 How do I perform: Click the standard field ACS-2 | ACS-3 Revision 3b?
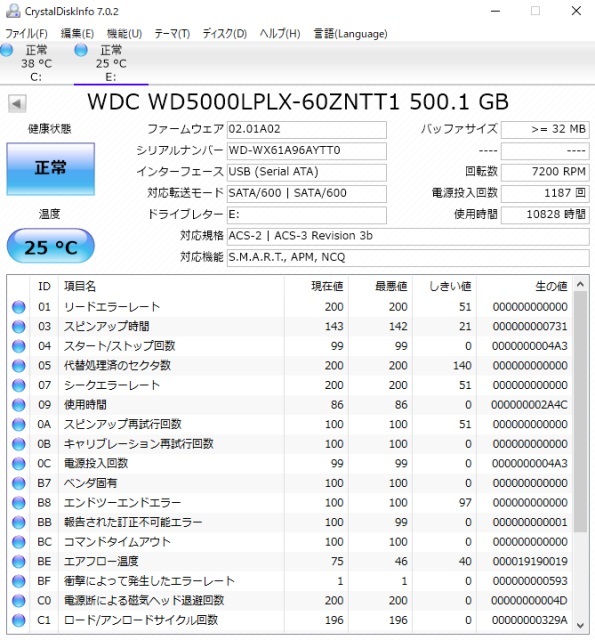pyautogui.click(x=408, y=236)
